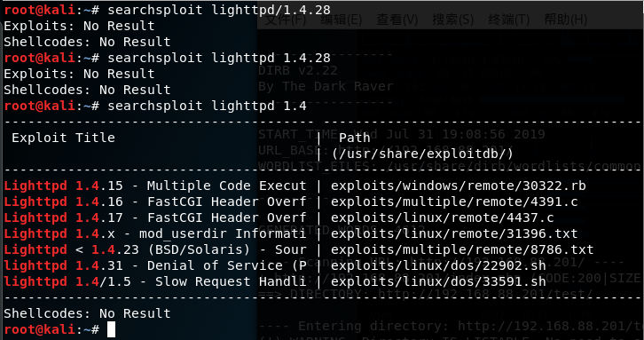Click the Lighttpd 1.4.15 Multiple Code Execut title
Screen dimensions: 644x340
(x=155, y=186)
